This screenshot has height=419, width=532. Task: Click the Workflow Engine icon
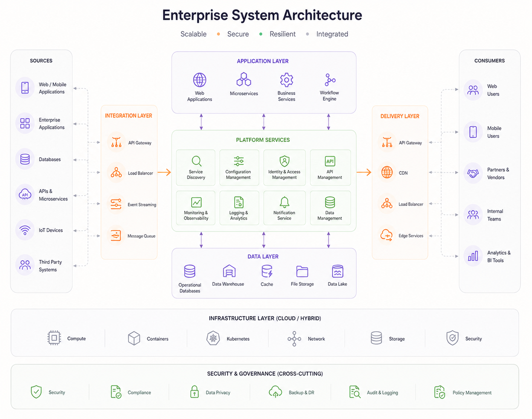point(330,80)
